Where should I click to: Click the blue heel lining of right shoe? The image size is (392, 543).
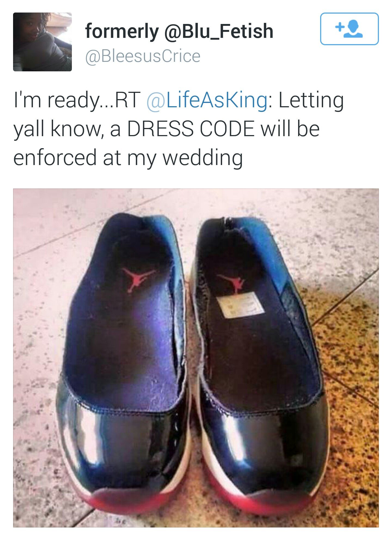(261, 240)
